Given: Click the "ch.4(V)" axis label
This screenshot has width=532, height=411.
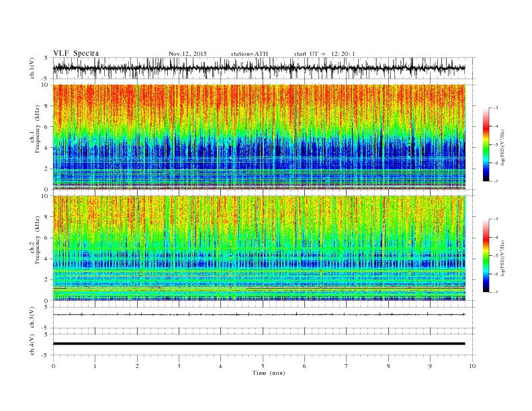Looking at the screenshot, I should [x=32, y=345].
